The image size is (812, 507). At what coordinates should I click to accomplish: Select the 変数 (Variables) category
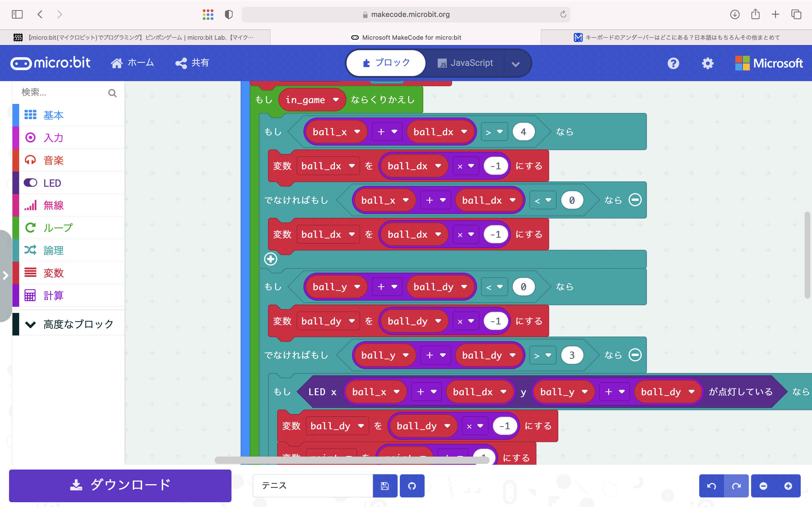point(54,273)
